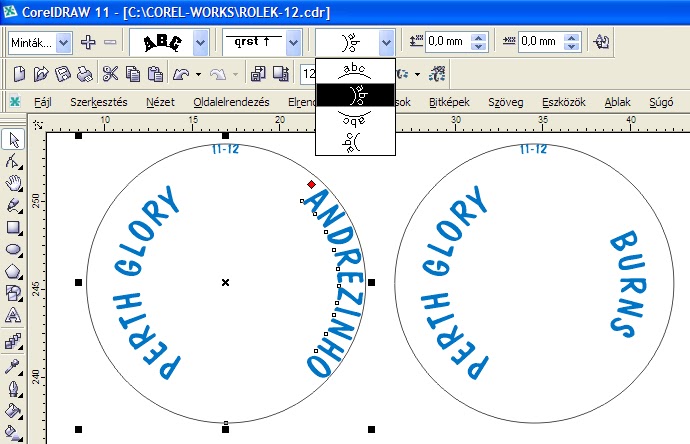Collapse the text placement dropdown arrow
The image size is (690, 444).
tap(386, 43)
